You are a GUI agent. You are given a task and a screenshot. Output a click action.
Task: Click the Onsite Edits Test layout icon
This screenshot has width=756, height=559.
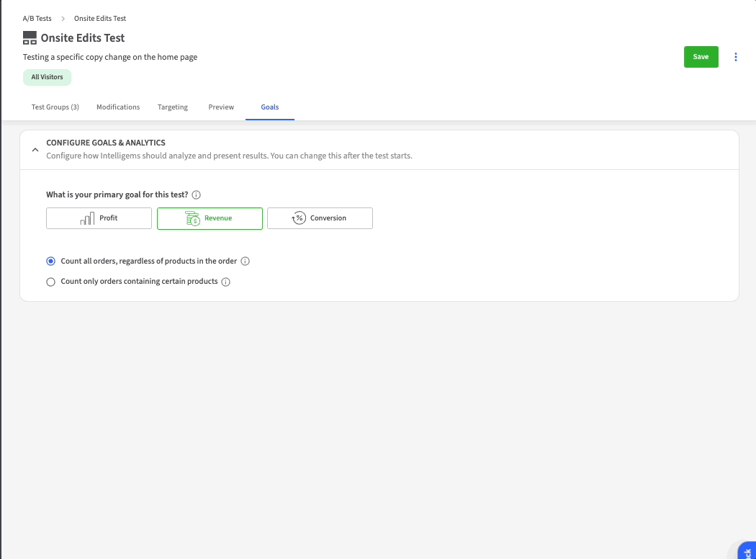[x=30, y=38]
